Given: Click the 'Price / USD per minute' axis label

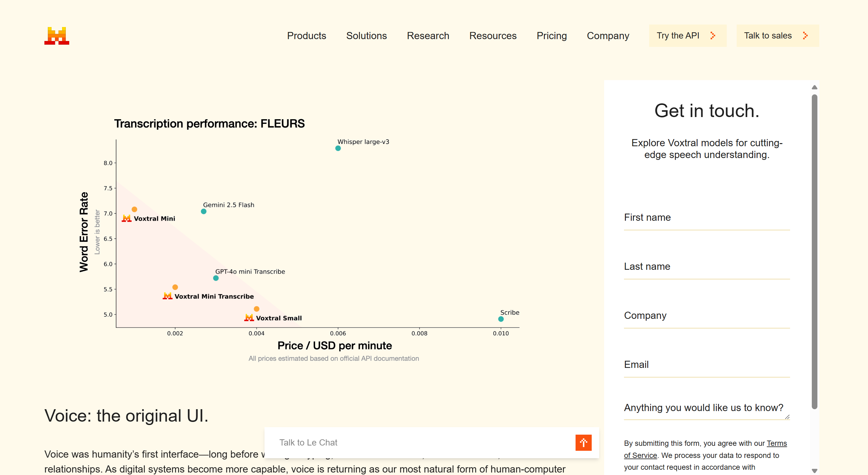Looking at the screenshot, I should coord(334,346).
